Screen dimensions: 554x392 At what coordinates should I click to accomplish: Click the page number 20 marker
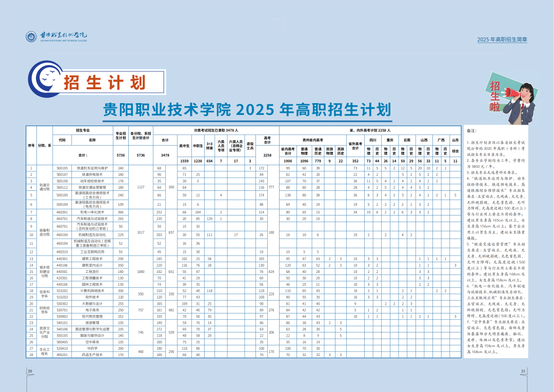click(30, 371)
